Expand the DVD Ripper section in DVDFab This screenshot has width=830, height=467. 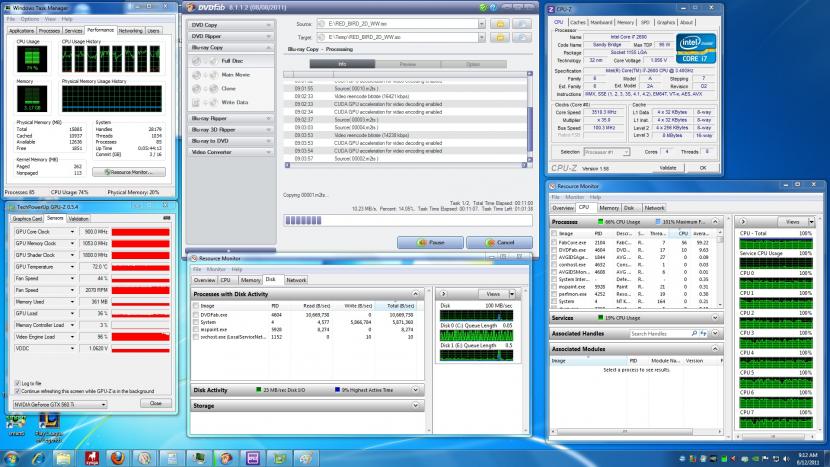pyautogui.click(x=231, y=36)
